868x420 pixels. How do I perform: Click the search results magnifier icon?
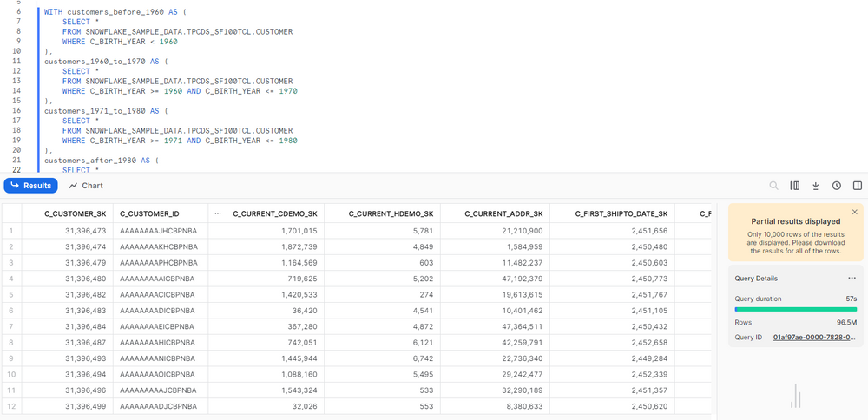pyautogui.click(x=774, y=186)
